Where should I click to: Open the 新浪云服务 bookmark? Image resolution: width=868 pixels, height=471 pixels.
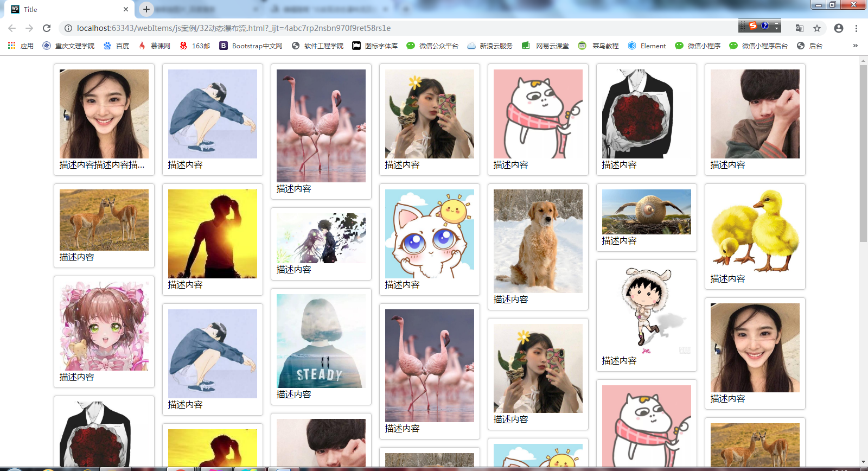pos(490,46)
